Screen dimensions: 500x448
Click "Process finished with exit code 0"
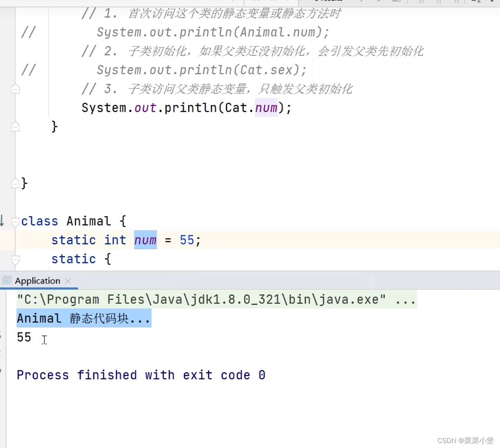[141, 375]
